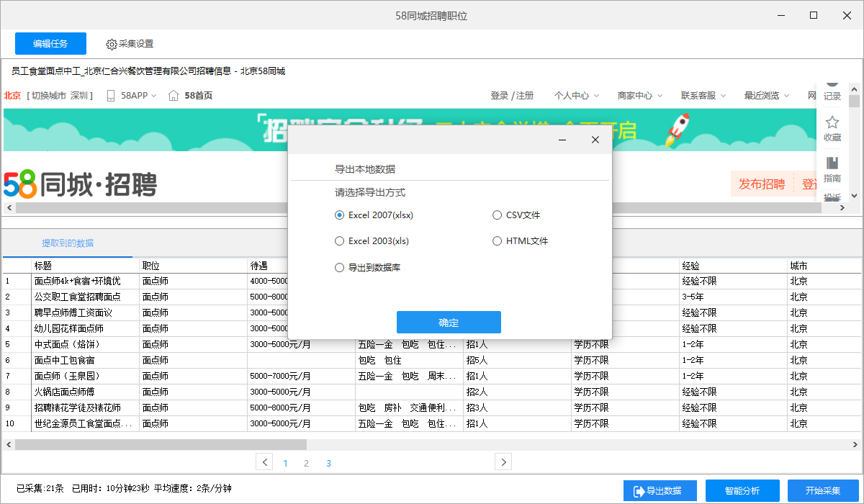This screenshot has height=504, width=864.
Task: Open 智能分析 button
Action: [x=742, y=490]
